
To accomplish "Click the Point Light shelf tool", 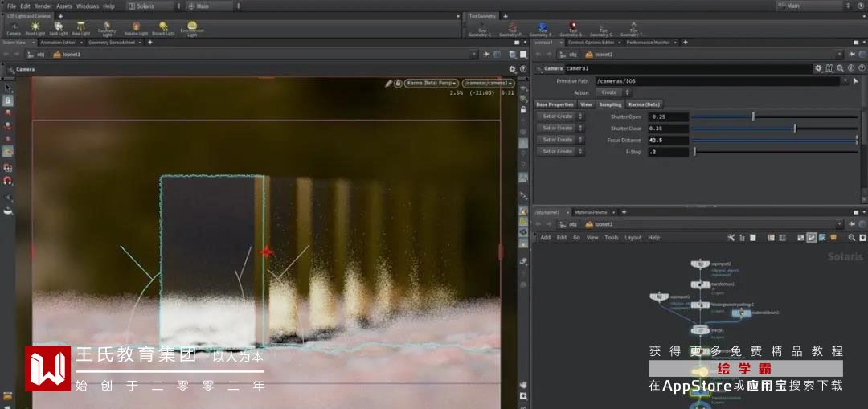I will click(x=35, y=28).
